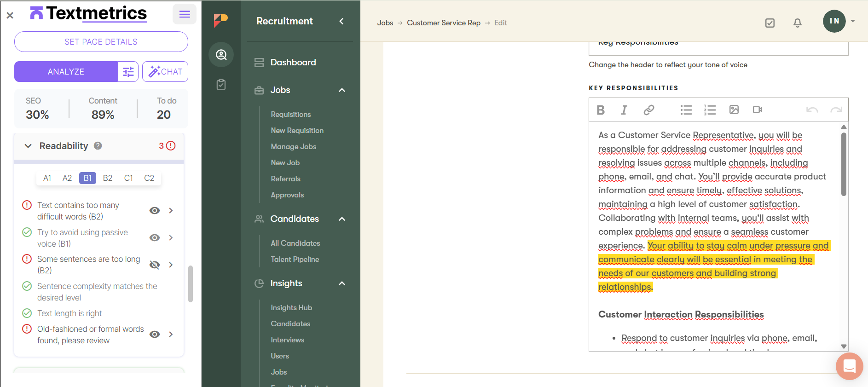Viewport: 868px width, 387px height.
Task: Collapse the Readability section
Action: [28, 146]
